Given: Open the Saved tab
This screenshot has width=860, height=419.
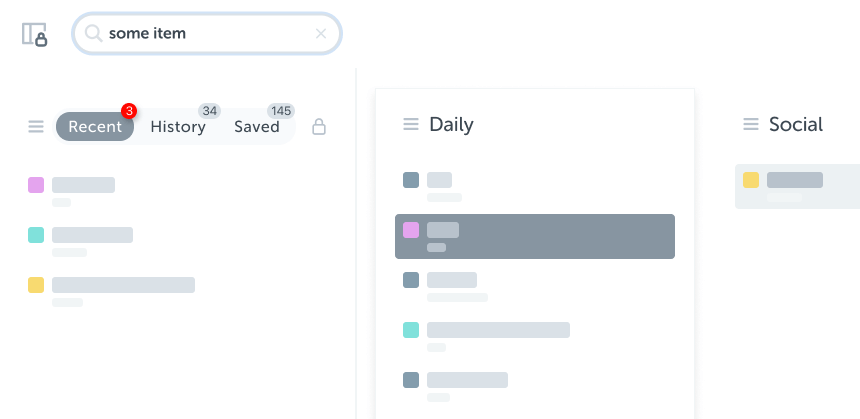Looking at the screenshot, I should coord(257,127).
